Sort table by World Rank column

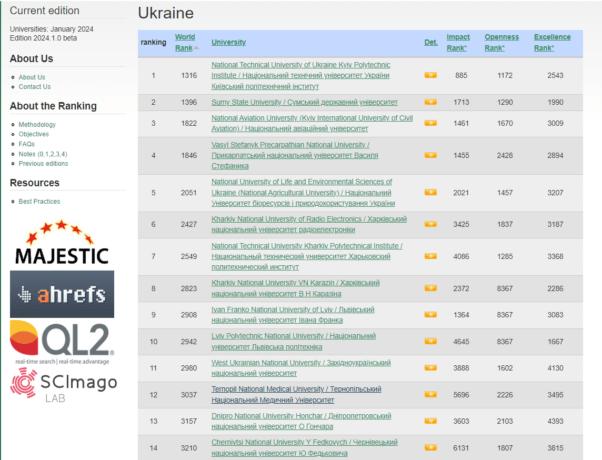pos(185,42)
